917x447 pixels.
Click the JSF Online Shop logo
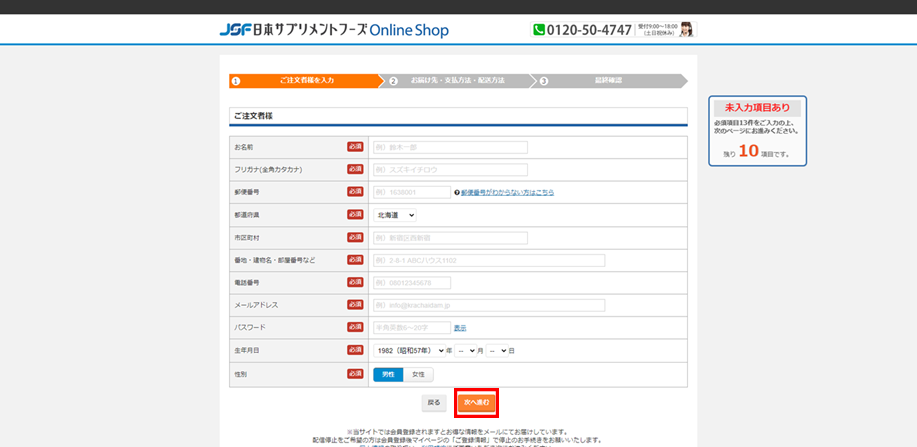(x=334, y=30)
